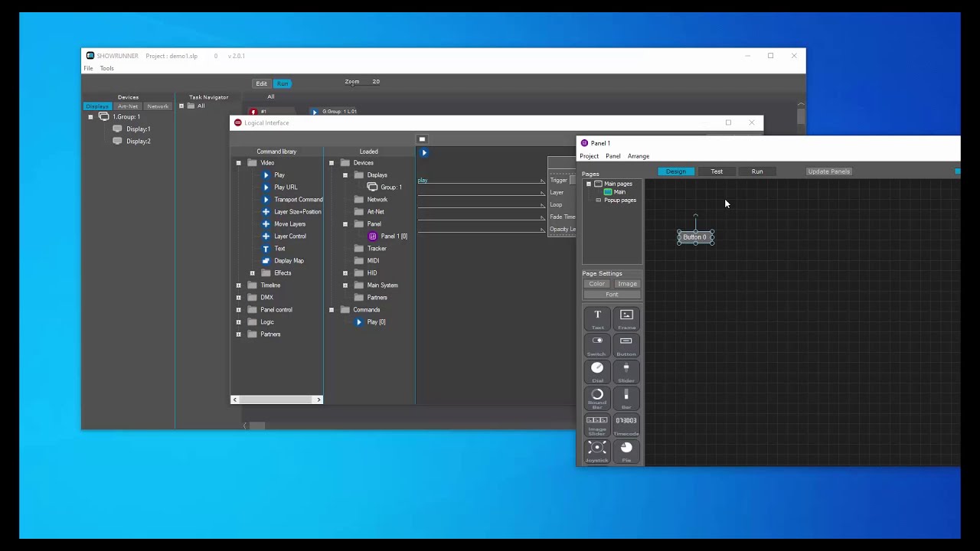Select the Display Map command
Screen dimensions: 980x551
(x=283, y=261)
